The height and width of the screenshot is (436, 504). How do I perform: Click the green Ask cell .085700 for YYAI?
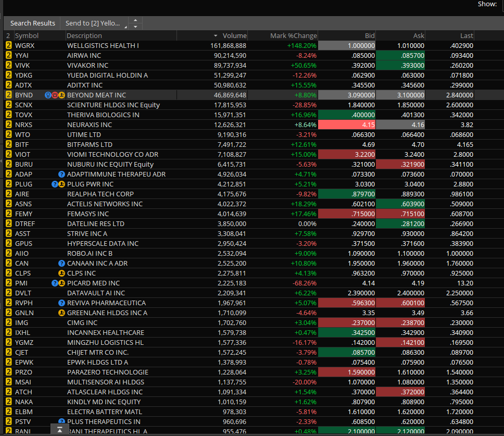point(400,56)
